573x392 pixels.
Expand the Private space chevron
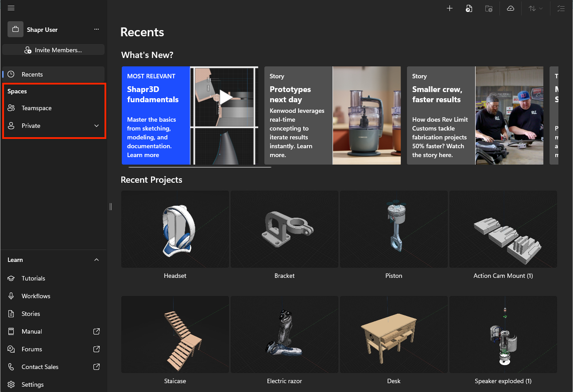click(x=97, y=126)
